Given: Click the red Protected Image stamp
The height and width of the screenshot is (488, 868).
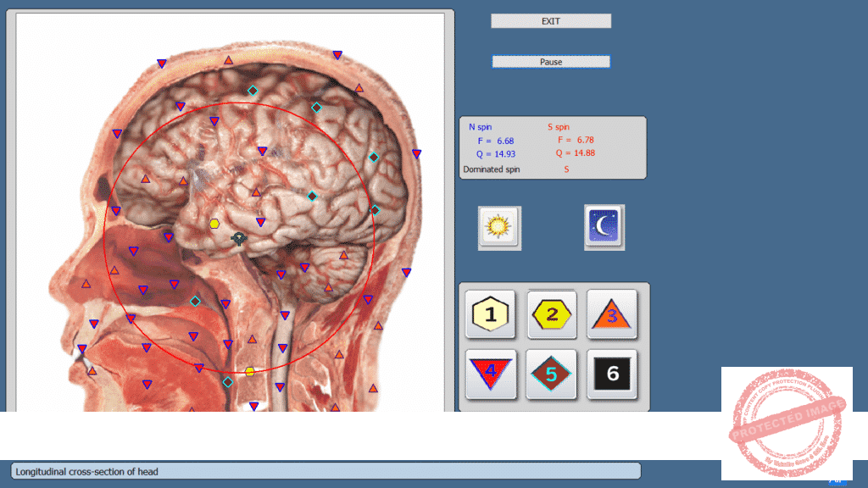Looking at the screenshot, I should click(x=787, y=423).
